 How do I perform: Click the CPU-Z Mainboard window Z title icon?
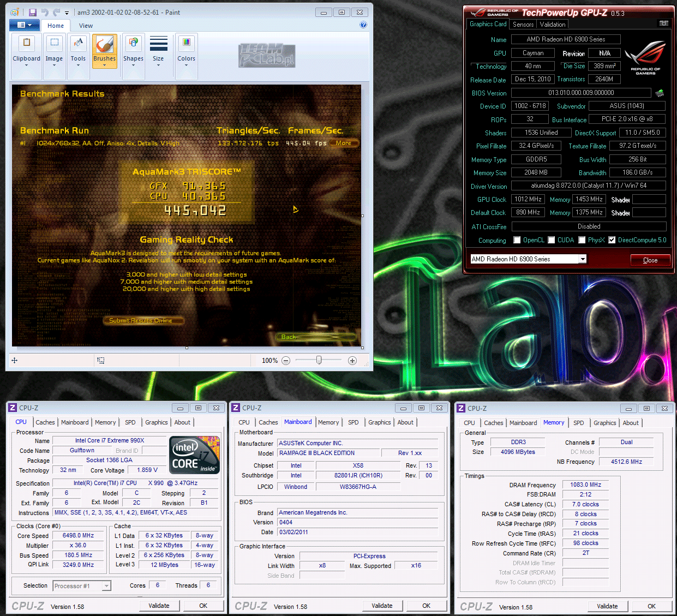[236, 408]
